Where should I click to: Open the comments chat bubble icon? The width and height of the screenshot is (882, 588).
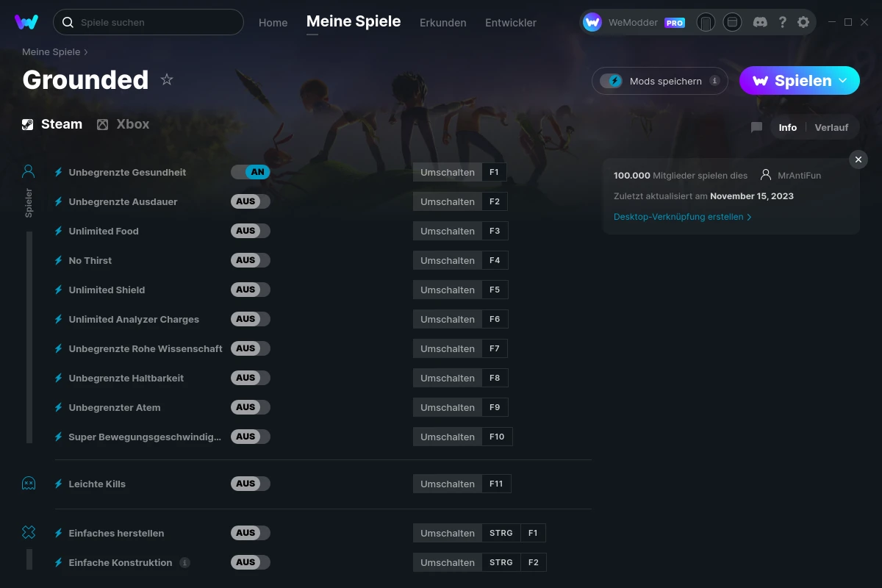pyautogui.click(x=756, y=127)
